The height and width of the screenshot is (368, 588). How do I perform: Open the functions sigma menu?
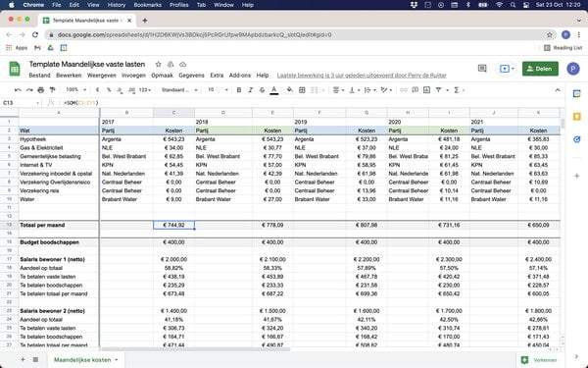tap(457, 90)
